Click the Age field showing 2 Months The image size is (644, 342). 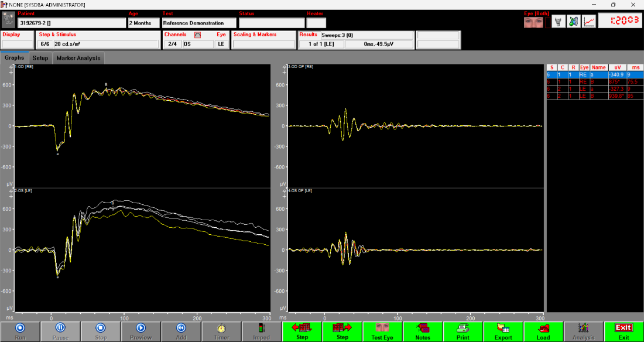(144, 23)
